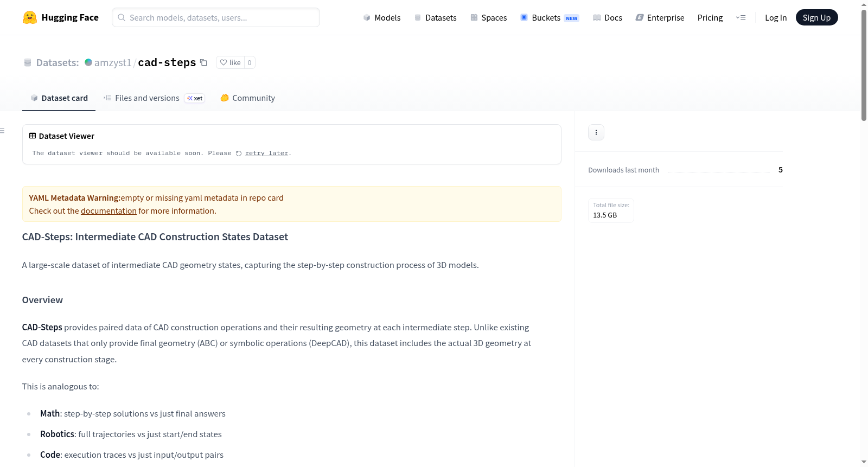The image size is (868, 467).
Task: Click the Dataset Viewer heading
Action: coord(67,136)
